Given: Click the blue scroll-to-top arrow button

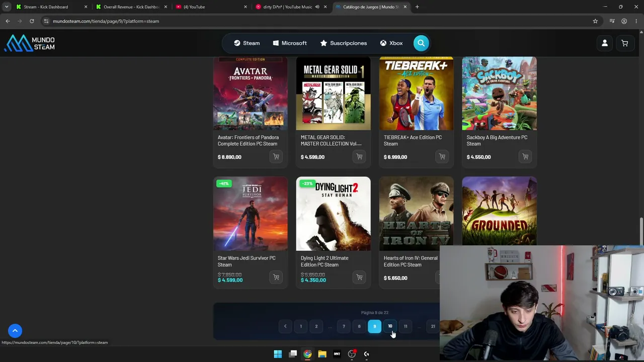Looking at the screenshot, I should (15, 330).
